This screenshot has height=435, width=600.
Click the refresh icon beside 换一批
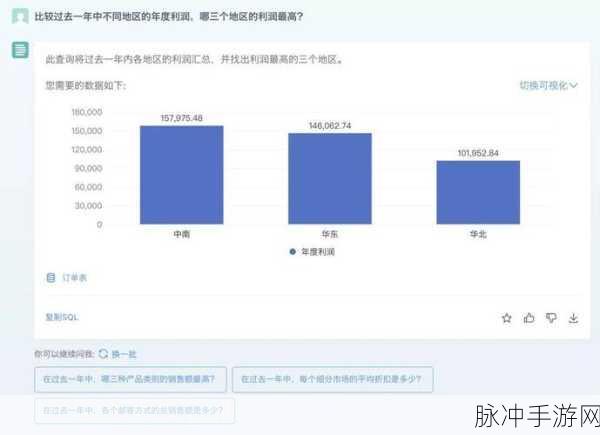coord(103,354)
